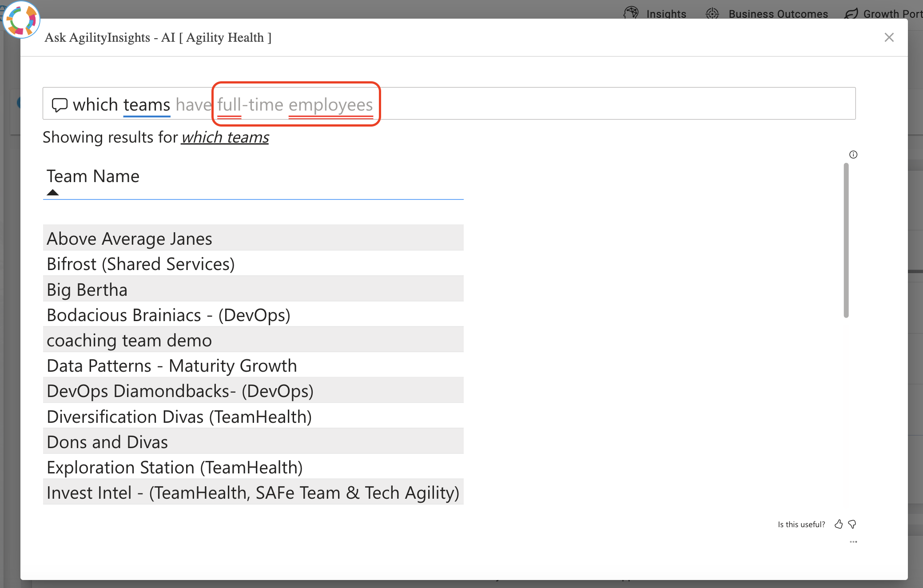
Task: Sort by the Team Name column header
Action: (93, 176)
